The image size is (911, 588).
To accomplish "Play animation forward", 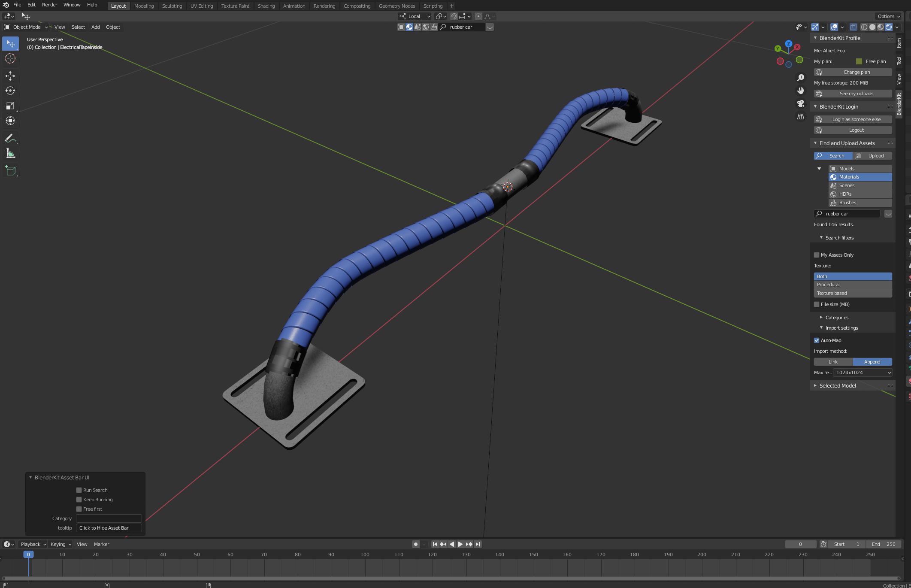I will point(460,544).
